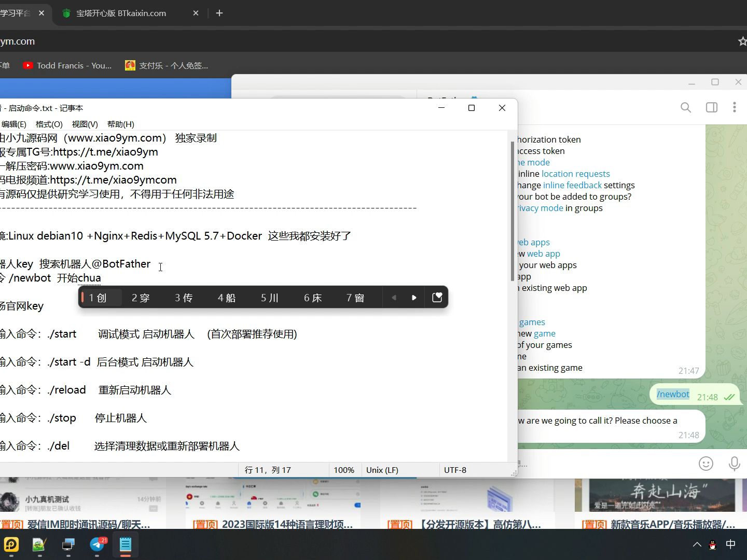This screenshot has height=560, width=747.
Task: Select IME candidate 6 床
Action: point(313,298)
